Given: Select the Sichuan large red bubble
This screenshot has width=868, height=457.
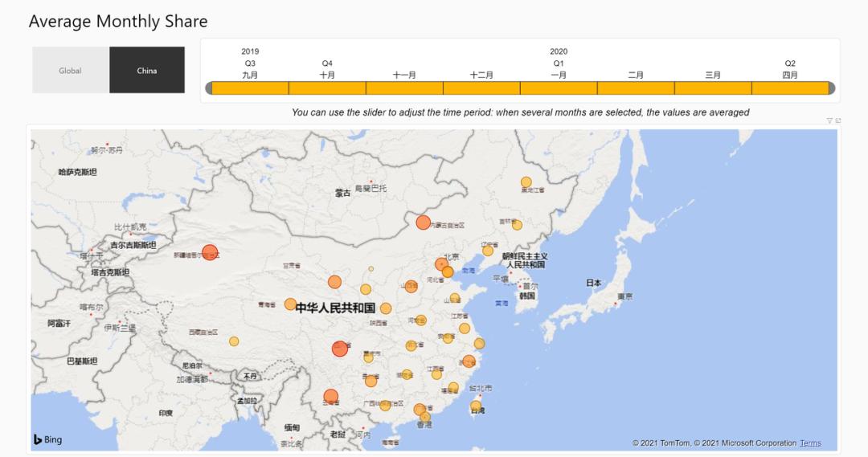Looking at the screenshot, I should coord(340,349).
